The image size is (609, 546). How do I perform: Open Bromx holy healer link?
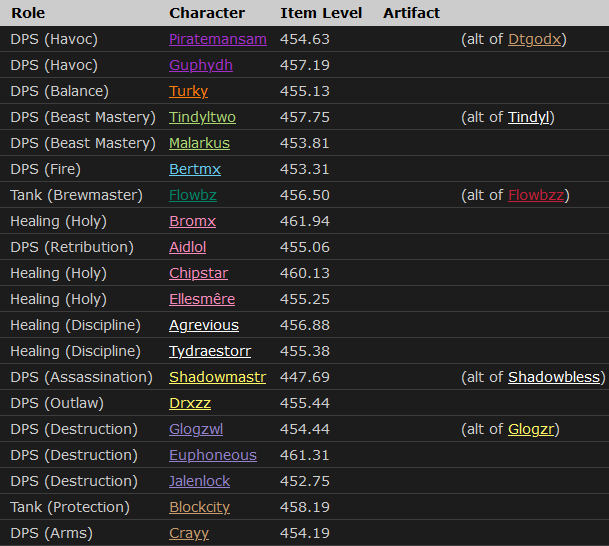(192, 221)
